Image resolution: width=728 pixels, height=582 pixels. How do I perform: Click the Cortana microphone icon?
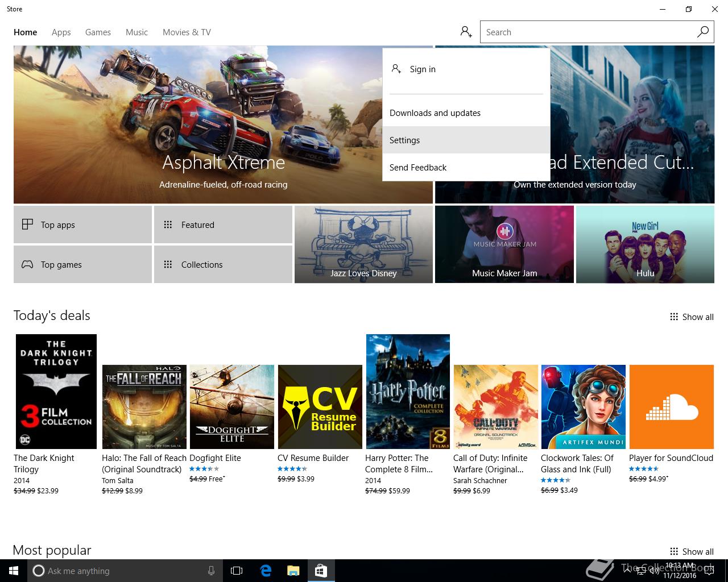click(x=211, y=571)
